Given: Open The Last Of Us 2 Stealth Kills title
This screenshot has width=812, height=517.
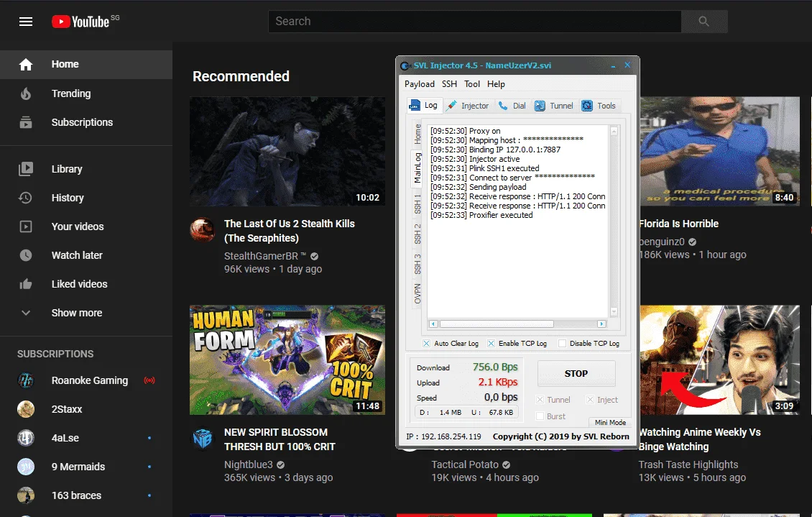Looking at the screenshot, I should tap(290, 231).
